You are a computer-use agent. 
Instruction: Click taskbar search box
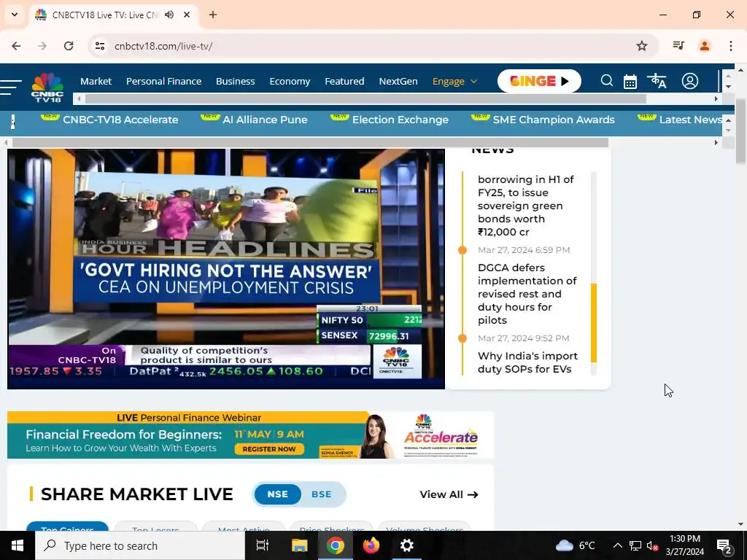(140, 545)
